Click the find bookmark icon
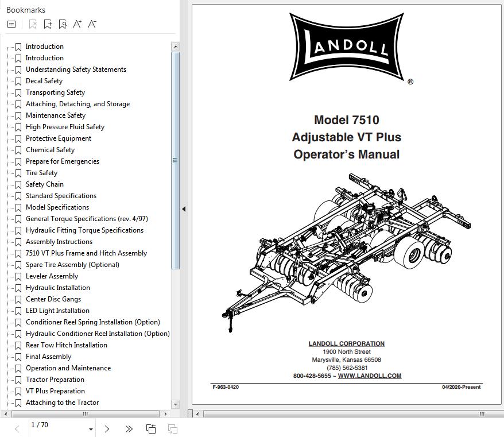This screenshot has height=437, width=504. [63, 24]
